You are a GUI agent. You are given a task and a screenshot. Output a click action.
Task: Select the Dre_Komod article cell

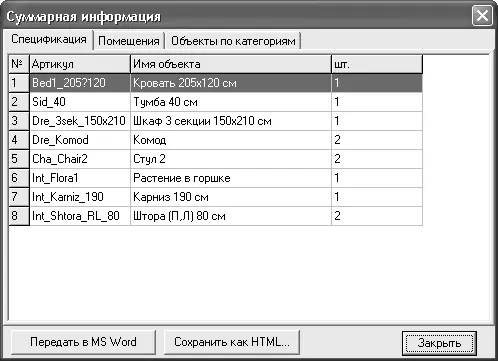click(x=80, y=140)
